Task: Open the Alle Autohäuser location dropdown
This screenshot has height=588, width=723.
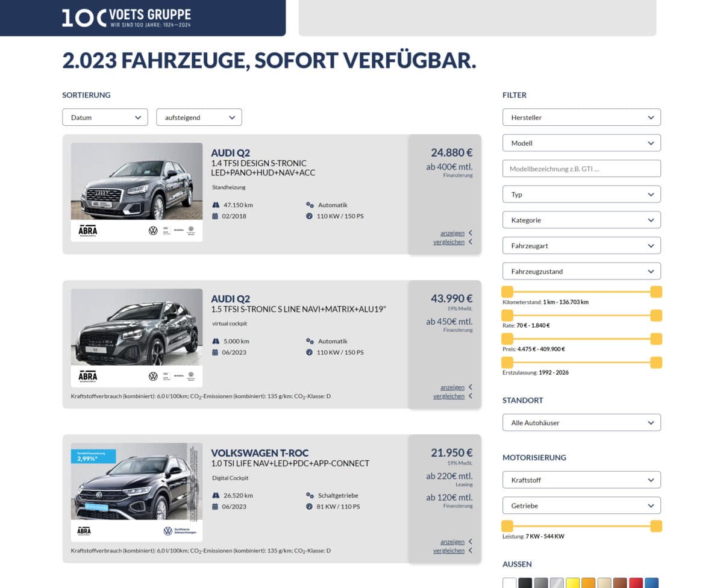Action: 581,422
